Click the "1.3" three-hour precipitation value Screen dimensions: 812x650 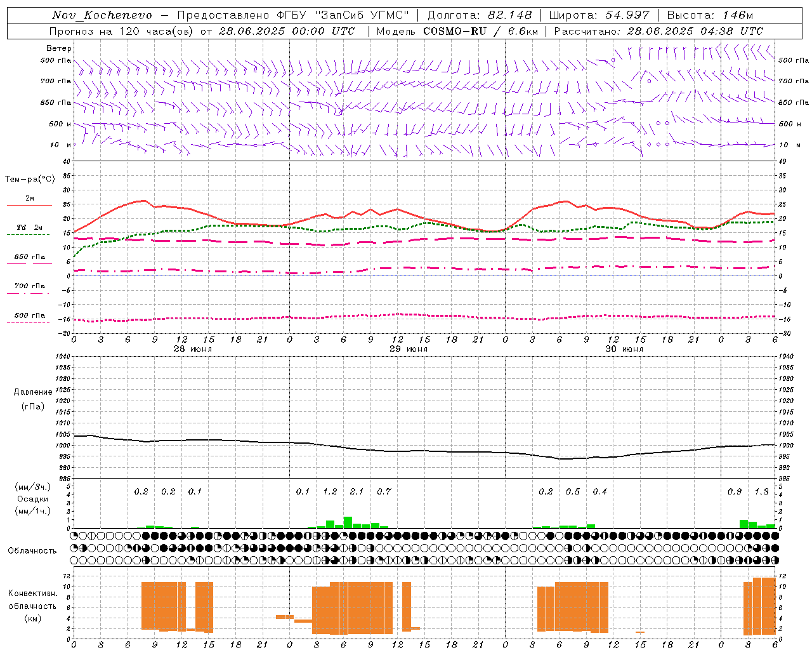coord(761,492)
